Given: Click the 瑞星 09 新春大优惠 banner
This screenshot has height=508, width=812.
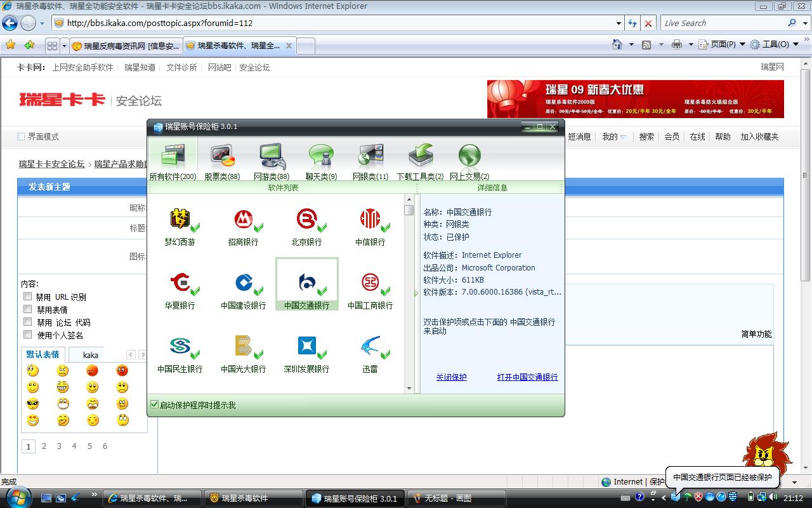Looking at the screenshot, I should (x=635, y=99).
